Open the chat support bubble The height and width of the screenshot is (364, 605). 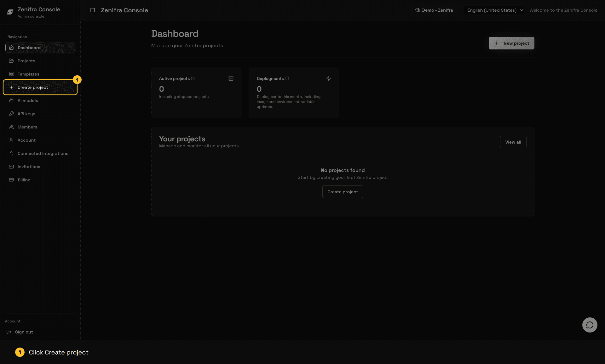(x=590, y=325)
